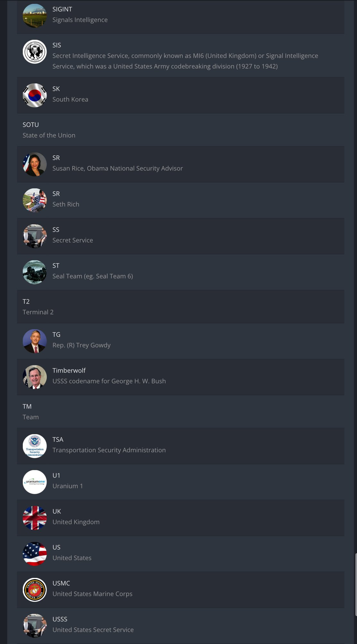Image resolution: width=357 pixels, height=644 pixels.
Task: Click the United States flag icon
Action: [x=35, y=554]
